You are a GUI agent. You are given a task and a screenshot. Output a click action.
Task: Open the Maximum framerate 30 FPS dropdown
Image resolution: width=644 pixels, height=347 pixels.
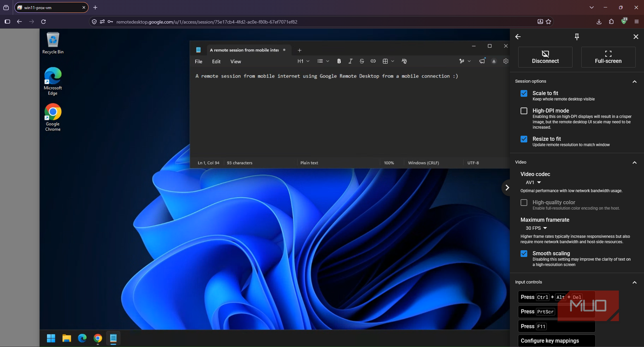(536, 228)
